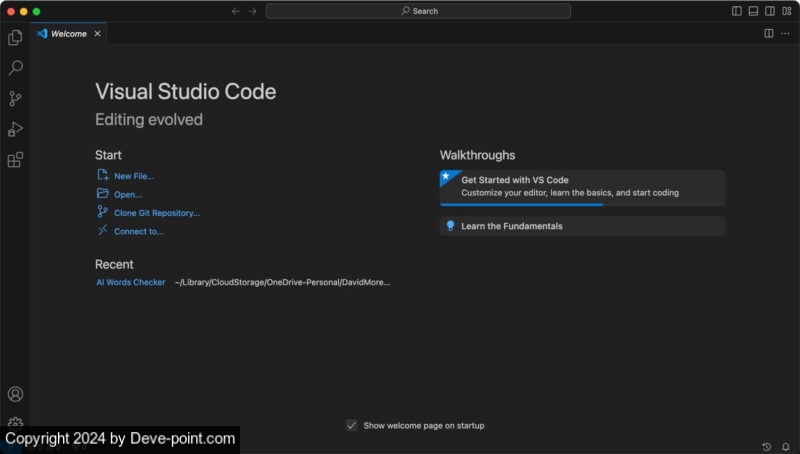Open the Extensions view

[x=15, y=160]
